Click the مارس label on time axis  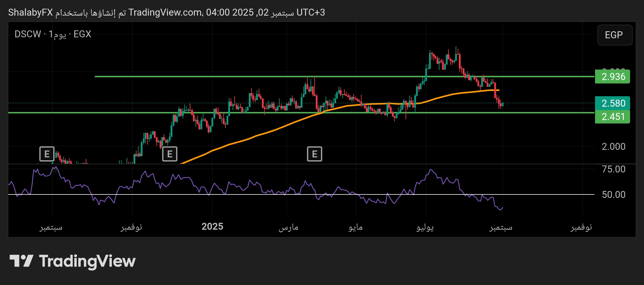click(x=288, y=227)
